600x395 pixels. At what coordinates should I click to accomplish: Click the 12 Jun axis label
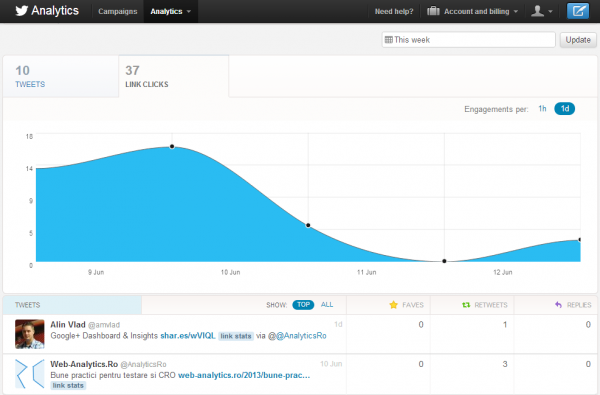502,272
